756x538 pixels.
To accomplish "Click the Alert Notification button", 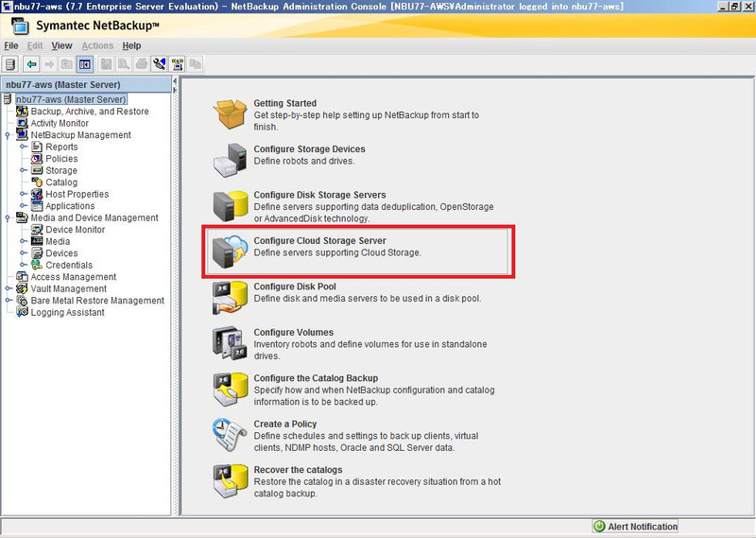I will 635,527.
